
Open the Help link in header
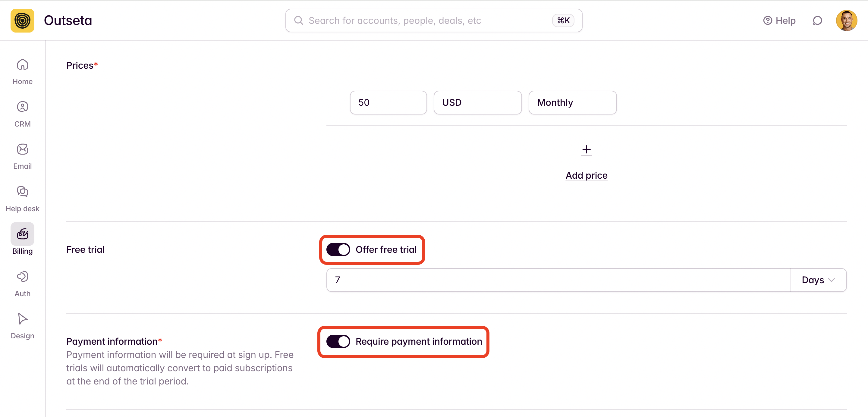tap(779, 20)
